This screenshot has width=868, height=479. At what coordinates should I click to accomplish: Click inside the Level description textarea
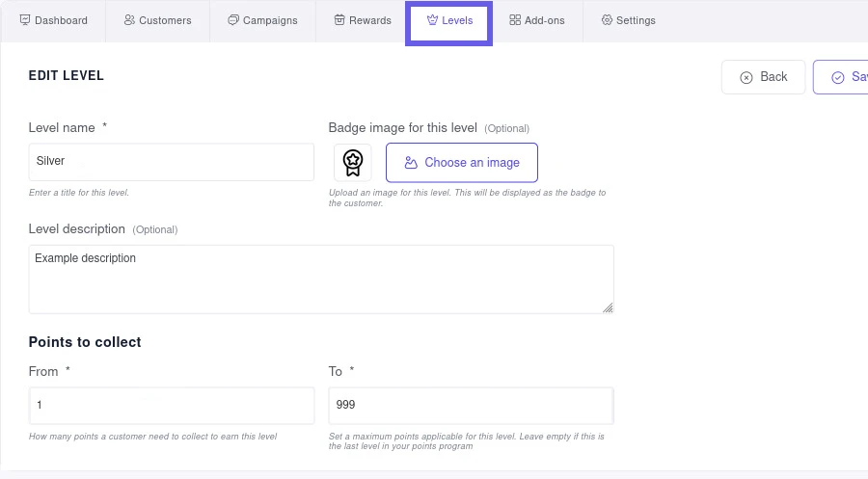pos(321,279)
